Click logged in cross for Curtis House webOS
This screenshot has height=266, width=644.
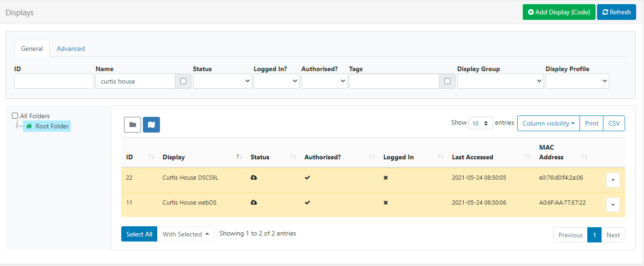(x=386, y=203)
